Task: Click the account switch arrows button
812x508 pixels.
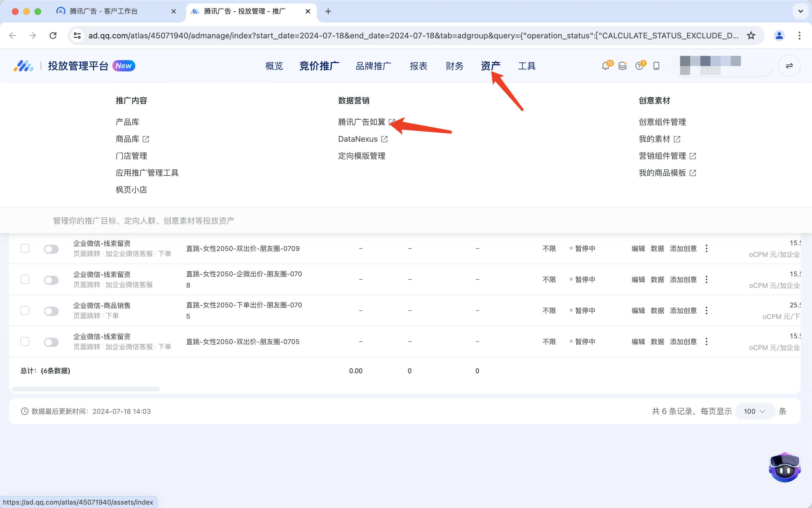Action: point(789,66)
